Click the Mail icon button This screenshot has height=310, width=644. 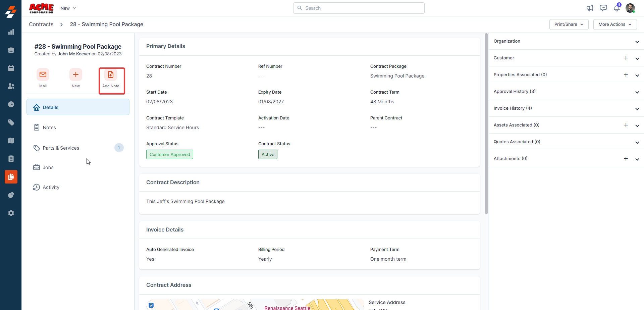pos(43,74)
